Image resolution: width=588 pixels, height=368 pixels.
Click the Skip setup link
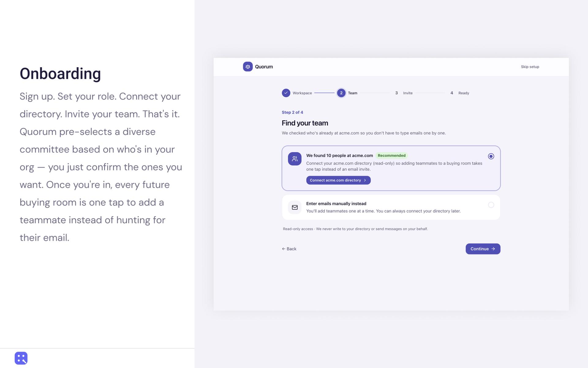[x=530, y=67]
